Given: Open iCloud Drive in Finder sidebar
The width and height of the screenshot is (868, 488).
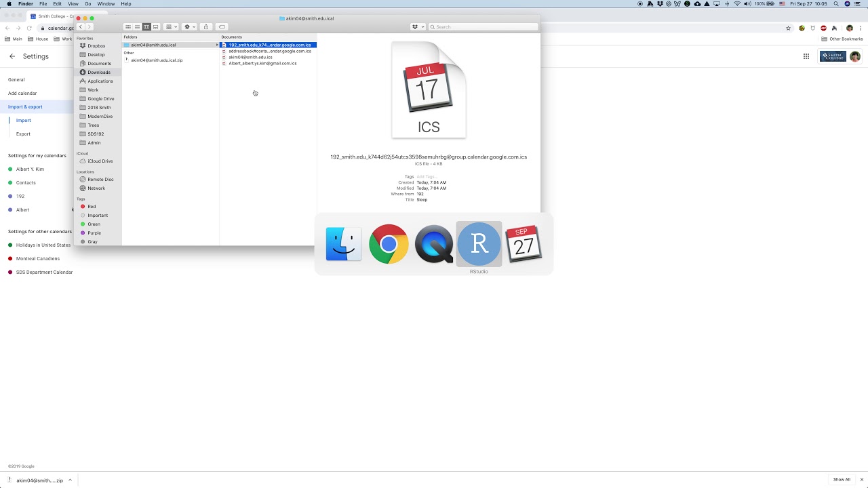Looking at the screenshot, I should pos(100,161).
